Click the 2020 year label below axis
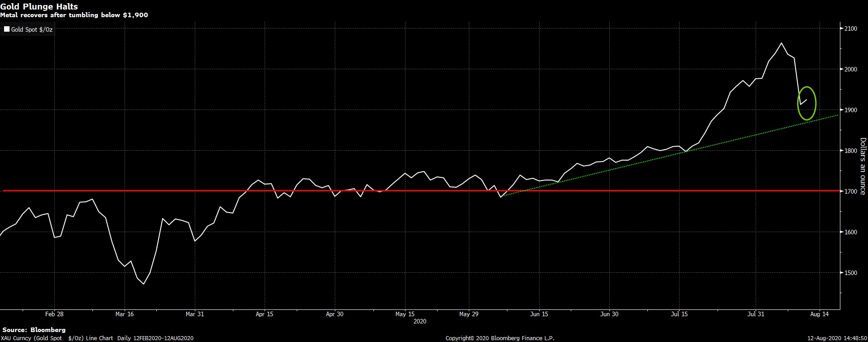The image size is (868, 342). click(420, 321)
